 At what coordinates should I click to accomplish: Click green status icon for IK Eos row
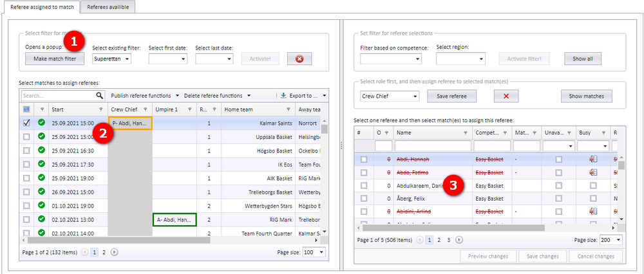tap(41, 163)
